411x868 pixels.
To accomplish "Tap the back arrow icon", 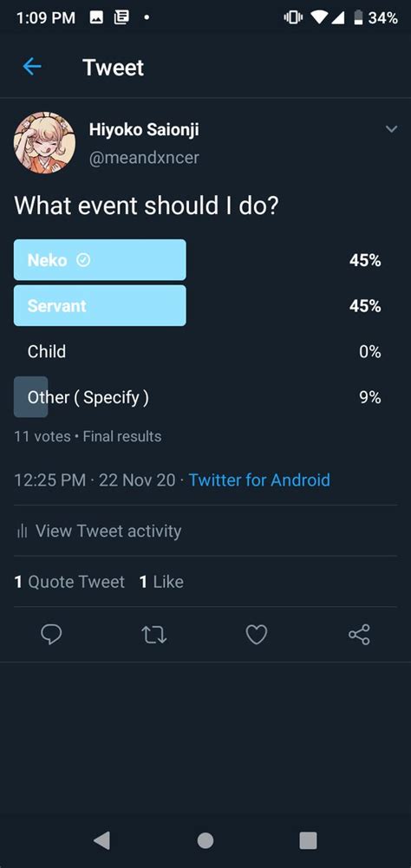I will point(31,67).
